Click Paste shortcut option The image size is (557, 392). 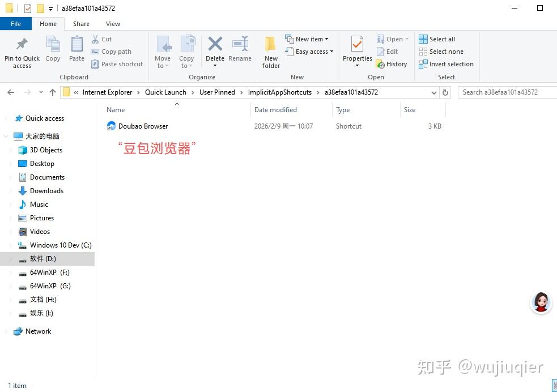pyautogui.click(x=117, y=64)
